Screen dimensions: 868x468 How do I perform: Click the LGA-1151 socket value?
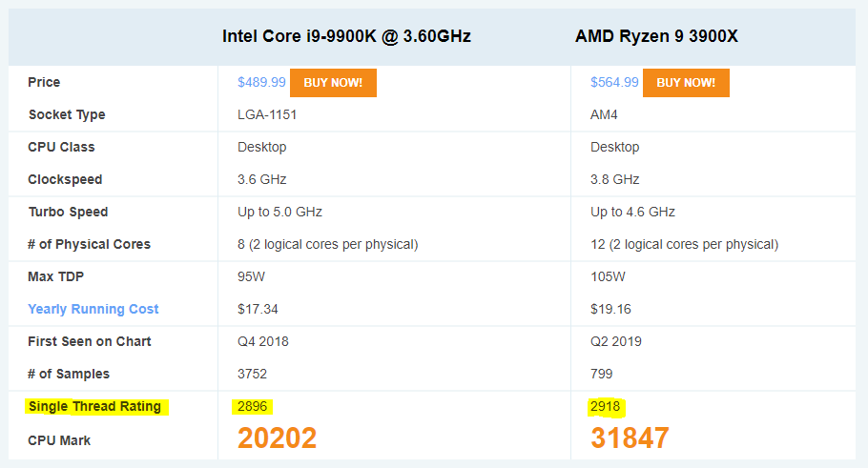[x=267, y=115]
